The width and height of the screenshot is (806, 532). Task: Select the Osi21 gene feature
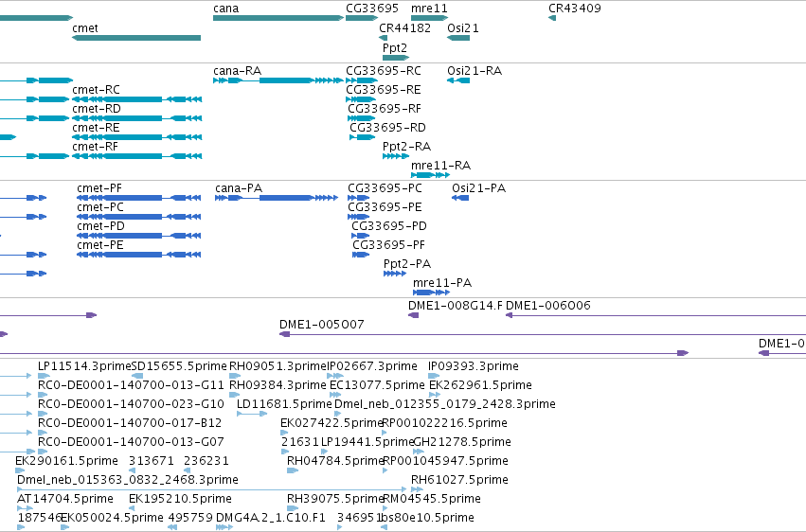pyautogui.click(x=458, y=38)
